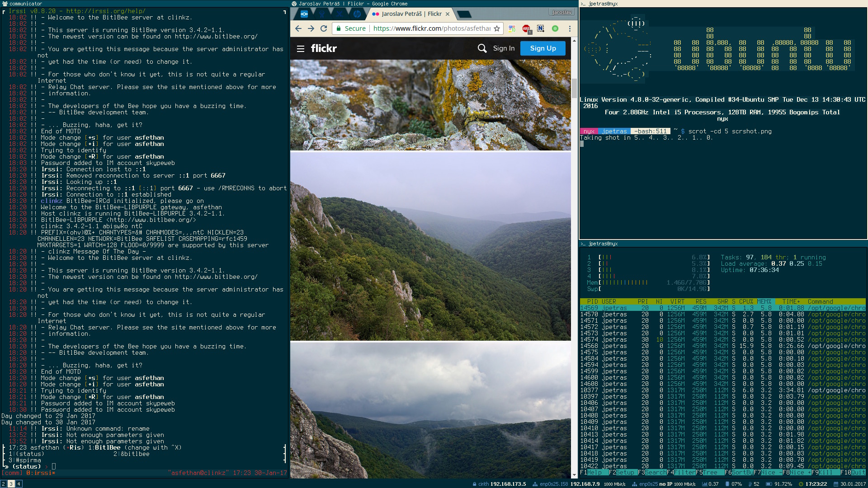Click the flickr logo
This screenshot has height=488, width=868.
tap(324, 48)
